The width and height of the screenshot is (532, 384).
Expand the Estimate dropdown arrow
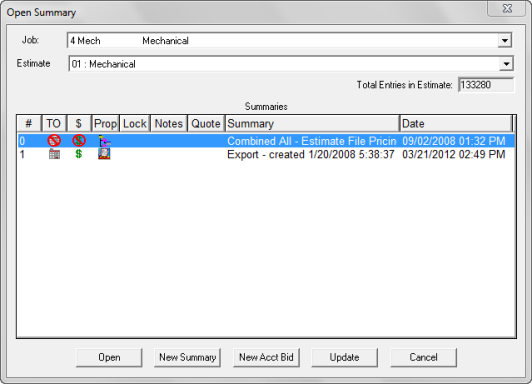506,64
